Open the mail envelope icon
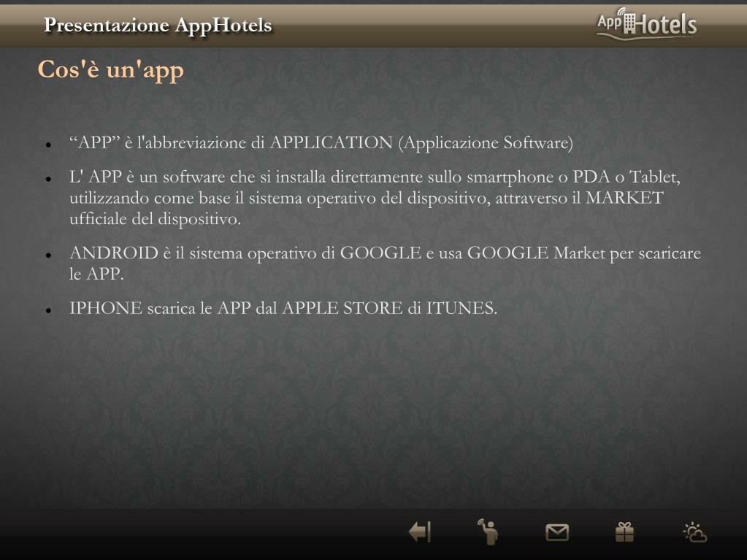Screen dimensions: 747x560 pos(557,532)
